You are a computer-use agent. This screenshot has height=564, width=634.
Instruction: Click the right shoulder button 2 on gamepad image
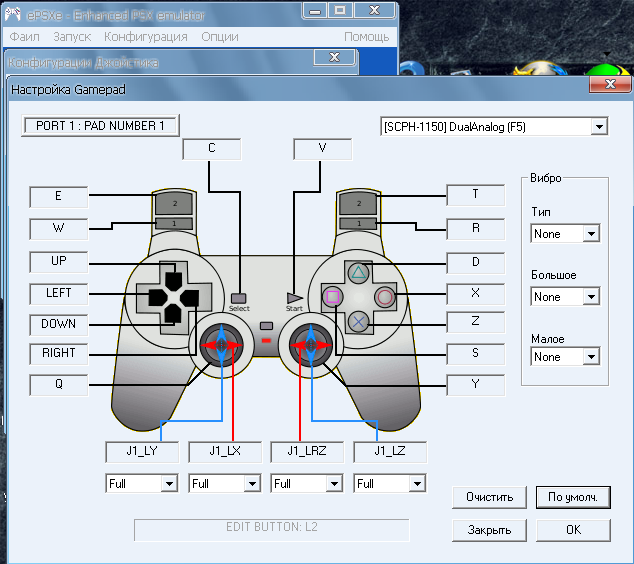point(358,203)
